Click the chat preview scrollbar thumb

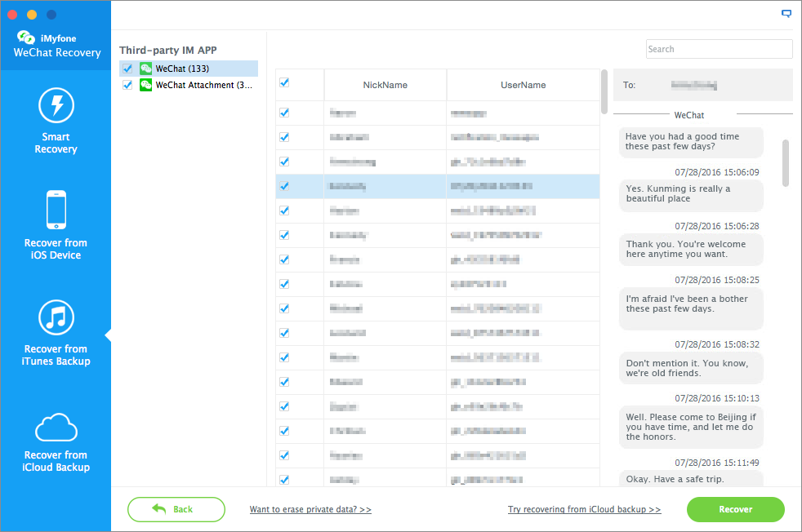coord(786,163)
